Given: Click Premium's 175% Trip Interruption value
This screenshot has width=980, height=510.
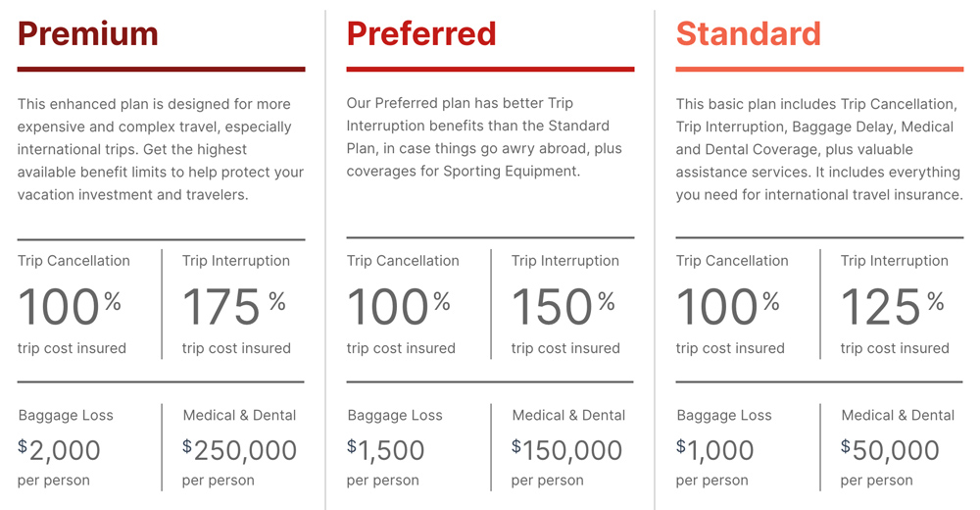Looking at the screenshot, I should click(233, 306).
